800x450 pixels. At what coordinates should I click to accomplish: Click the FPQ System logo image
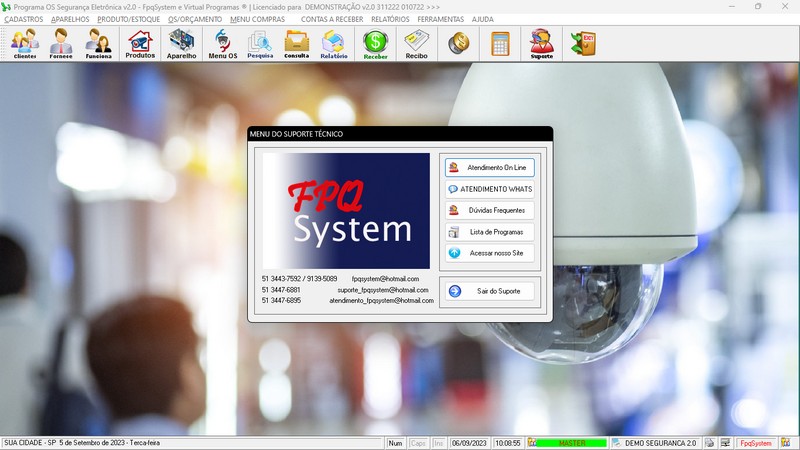[x=346, y=211]
